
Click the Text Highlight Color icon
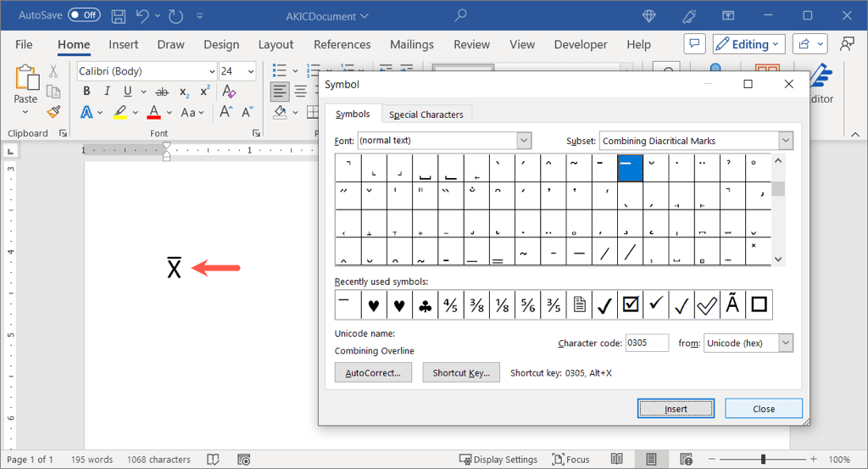click(x=120, y=112)
